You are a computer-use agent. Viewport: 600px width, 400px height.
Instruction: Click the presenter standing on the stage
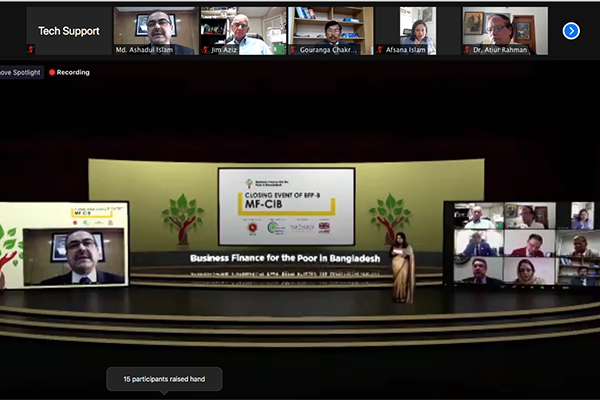[x=402, y=268]
